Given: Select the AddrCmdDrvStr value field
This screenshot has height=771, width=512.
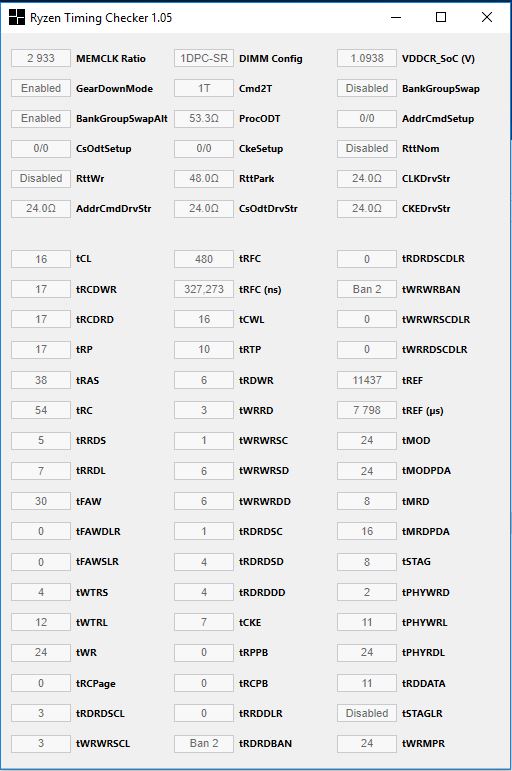Looking at the screenshot, I should pyautogui.click(x=41, y=208).
